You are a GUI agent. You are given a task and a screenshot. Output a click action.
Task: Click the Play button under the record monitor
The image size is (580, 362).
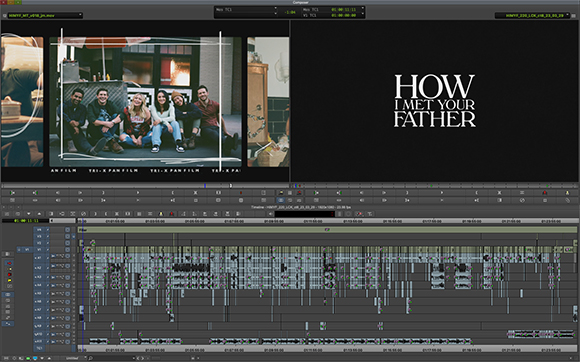tap(441, 193)
